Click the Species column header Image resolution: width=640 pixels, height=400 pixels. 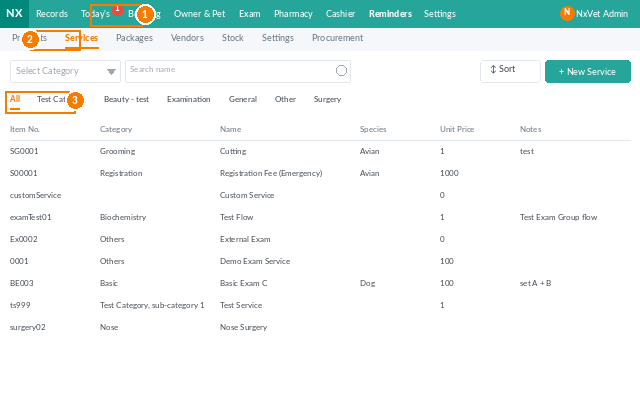tap(373, 129)
